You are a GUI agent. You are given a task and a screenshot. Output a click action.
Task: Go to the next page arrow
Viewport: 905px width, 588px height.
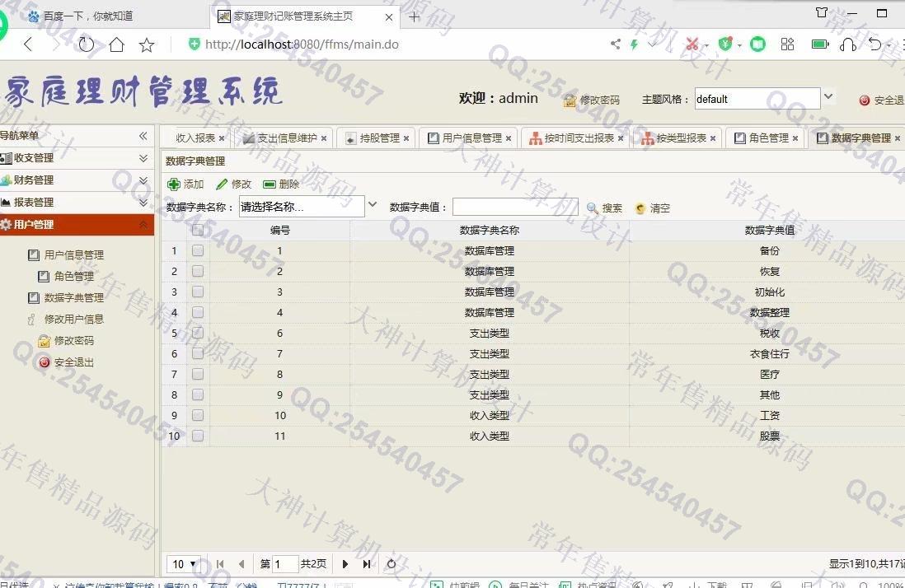pyautogui.click(x=345, y=564)
